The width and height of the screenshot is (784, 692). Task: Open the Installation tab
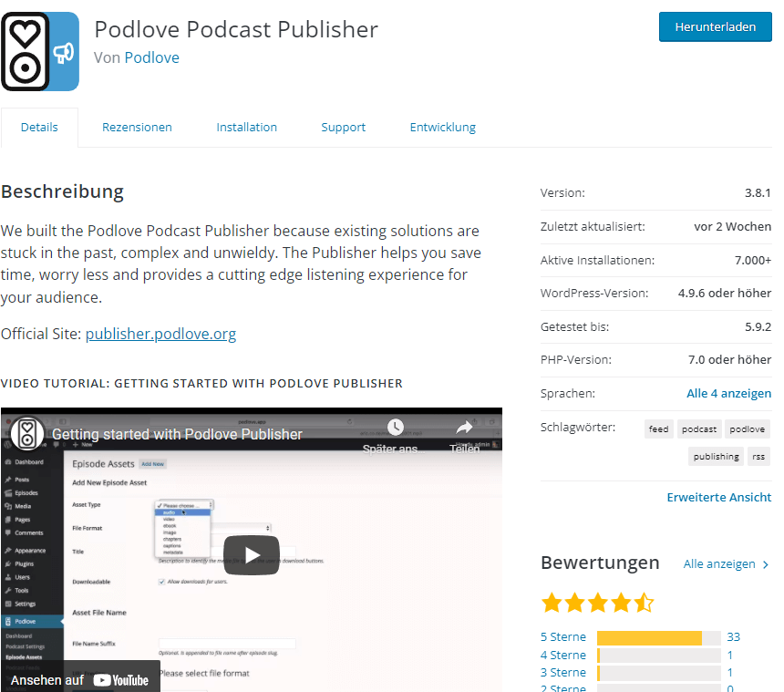pyautogui.click(x=246, y=128)
